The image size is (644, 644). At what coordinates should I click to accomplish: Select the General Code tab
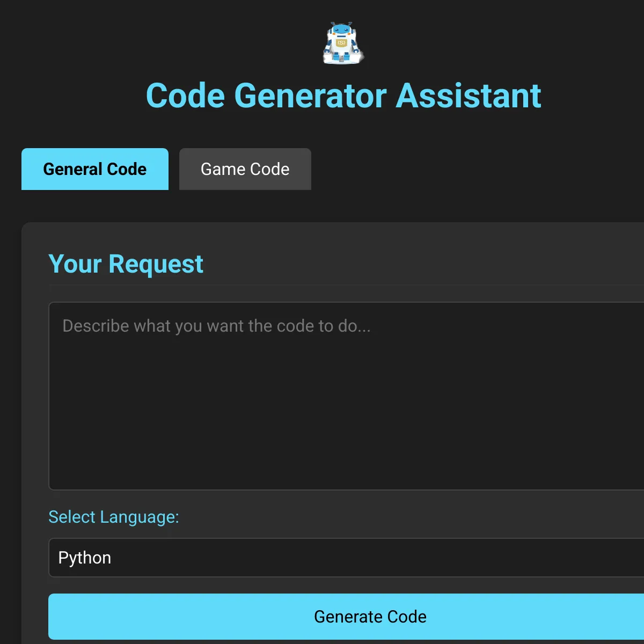coord(94,169)
